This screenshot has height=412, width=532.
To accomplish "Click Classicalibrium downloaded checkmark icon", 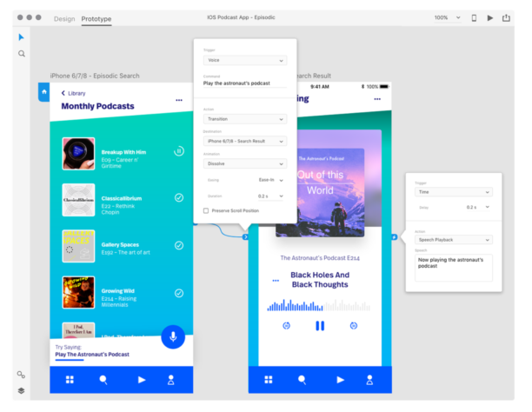I will click(x=179, y=197).
